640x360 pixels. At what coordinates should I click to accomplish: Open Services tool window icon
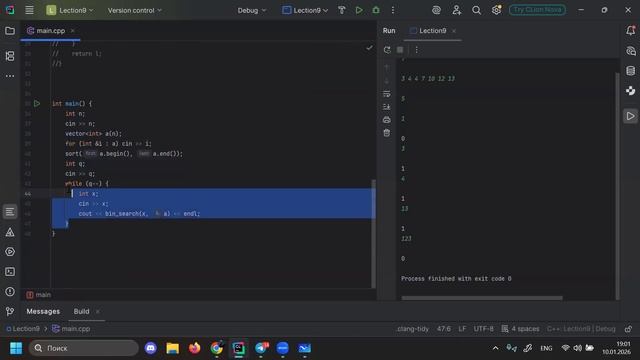click(x=10, y=252)
